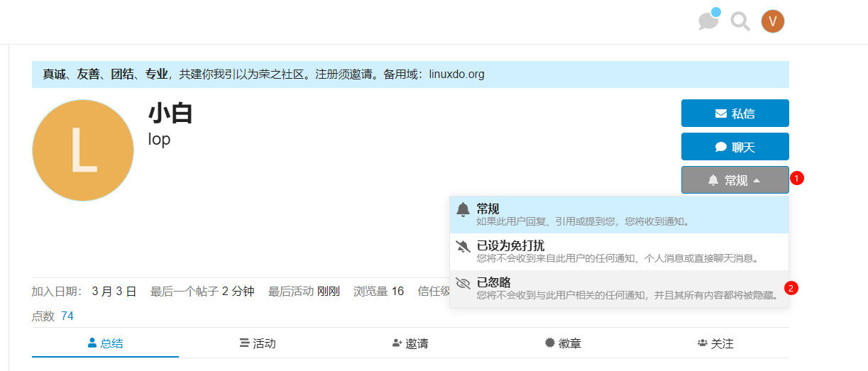Switch to the 徽章 badges tab
868x371 pixels.
pos(563,343)
